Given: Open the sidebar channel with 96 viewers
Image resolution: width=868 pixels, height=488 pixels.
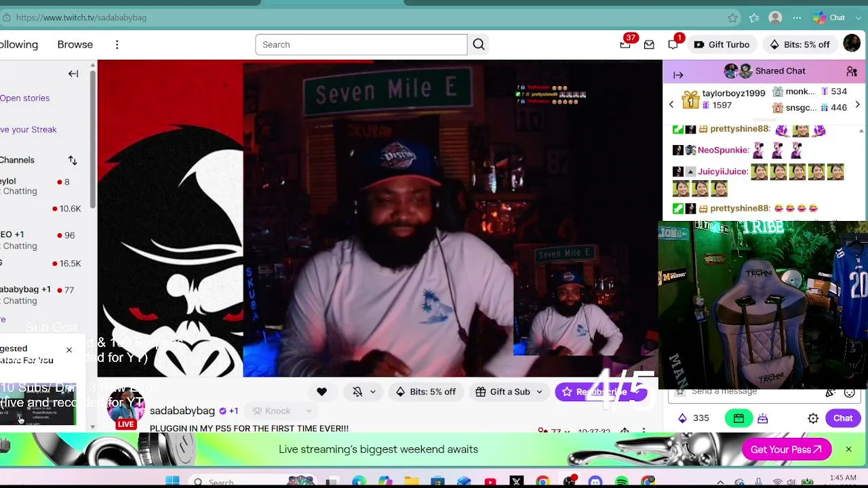Looking at the screenshot, I should tap(41, 241).
